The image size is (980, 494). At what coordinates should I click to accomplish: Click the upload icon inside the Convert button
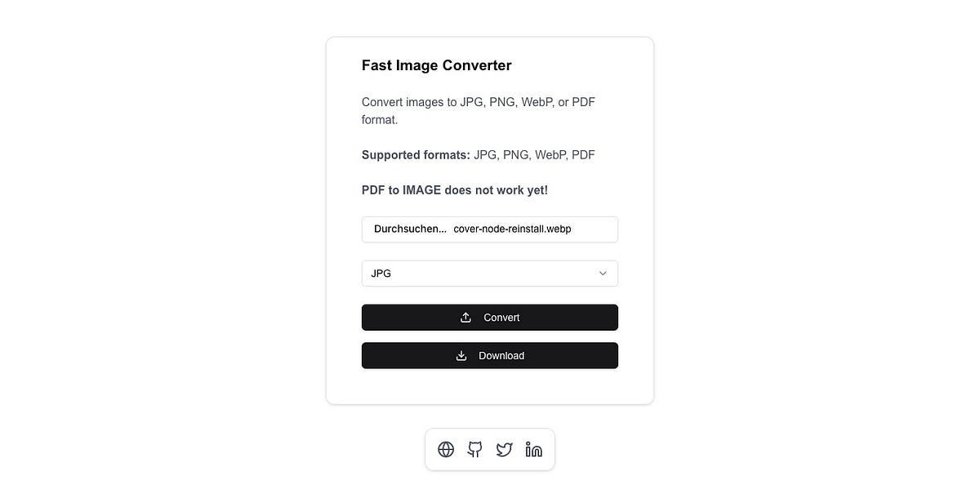(x=465, y=317)
